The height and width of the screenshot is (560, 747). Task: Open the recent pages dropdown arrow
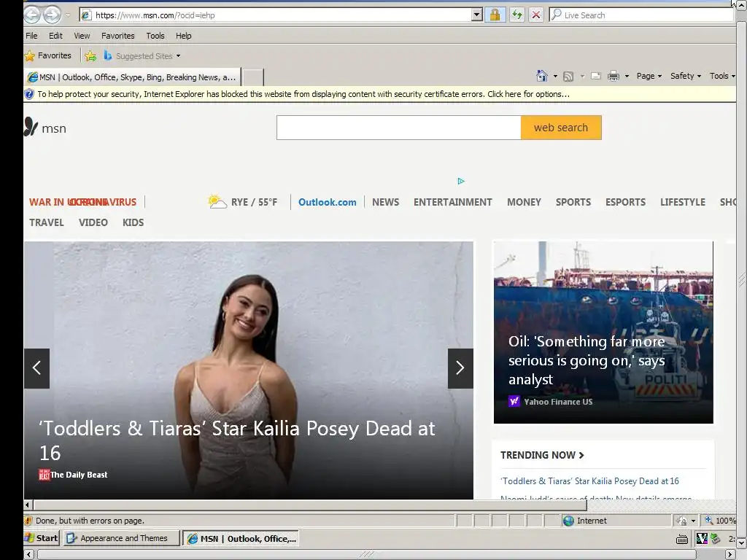(x=68, y=15)
